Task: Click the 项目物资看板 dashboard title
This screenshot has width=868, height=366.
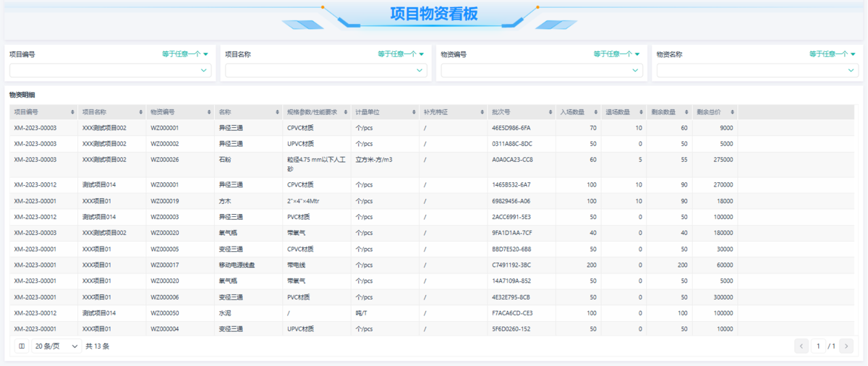Action: (x=433, y=14)
